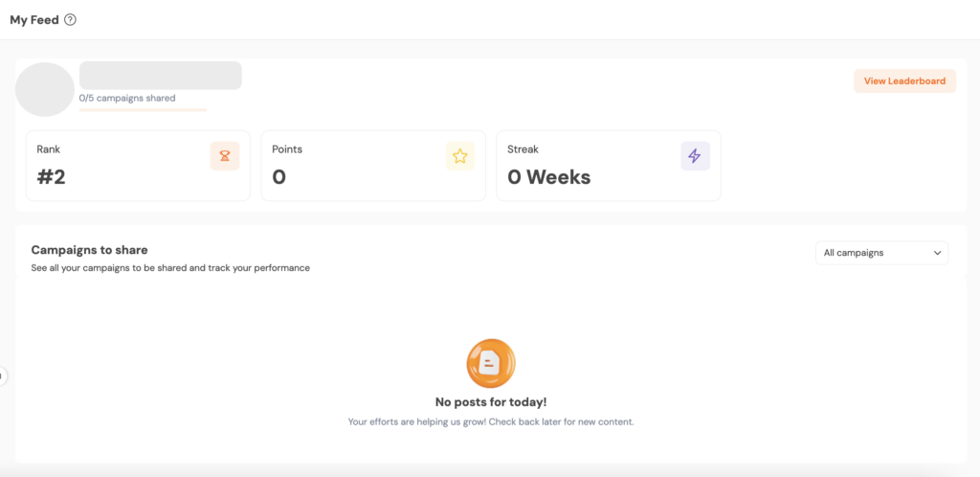Open the 0 Weeks streak value

(x=548, y=177)
